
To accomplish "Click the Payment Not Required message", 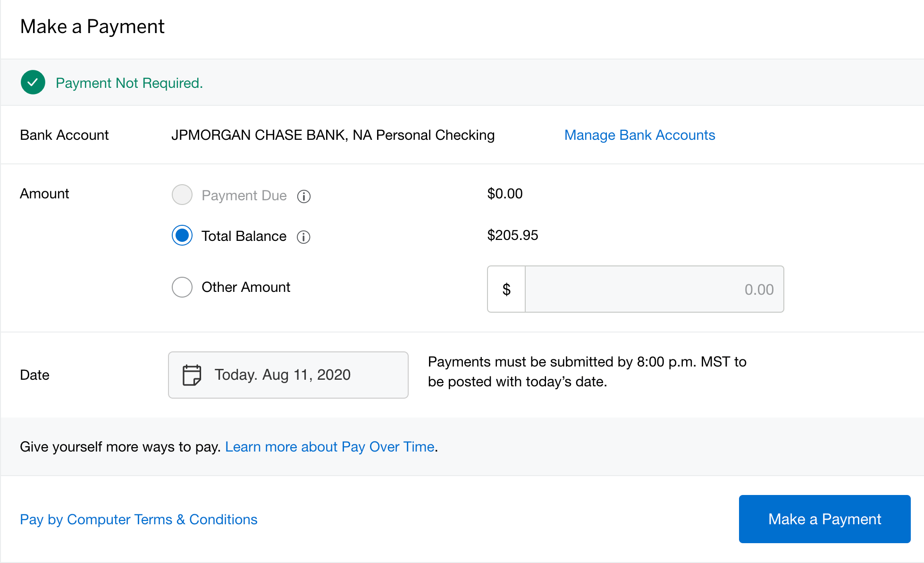I will tap(129, 83).
